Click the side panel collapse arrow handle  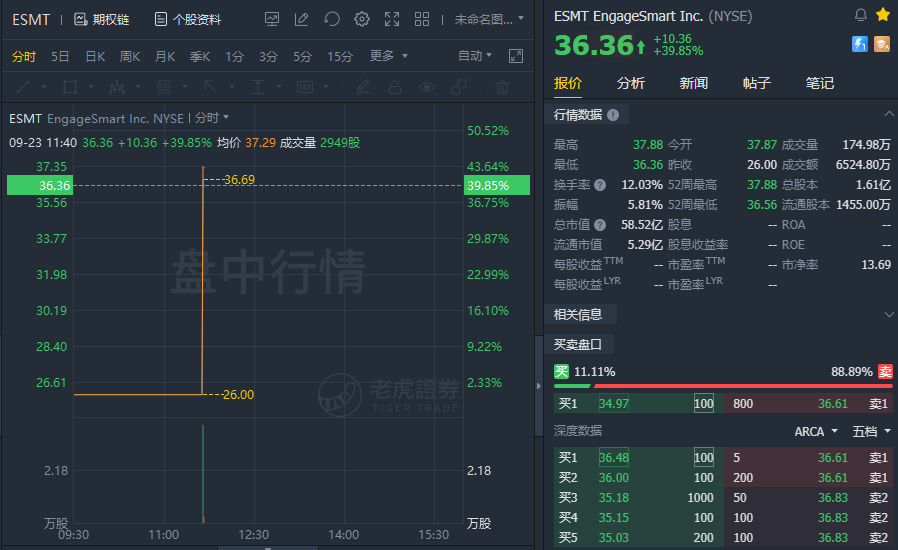point(538,386)
